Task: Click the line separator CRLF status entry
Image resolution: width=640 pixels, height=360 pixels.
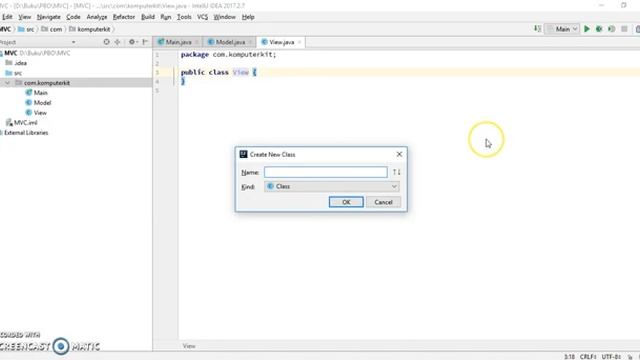Action: click(x=588, y=356)
